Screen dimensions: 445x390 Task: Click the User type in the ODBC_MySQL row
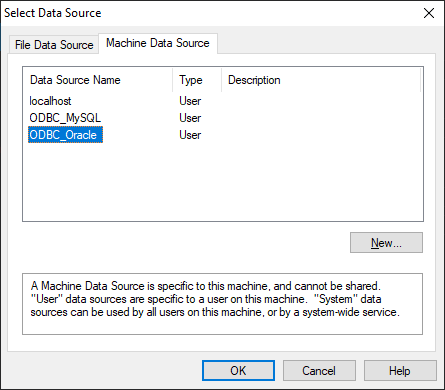pyautogui.click(x=190, y=118)
